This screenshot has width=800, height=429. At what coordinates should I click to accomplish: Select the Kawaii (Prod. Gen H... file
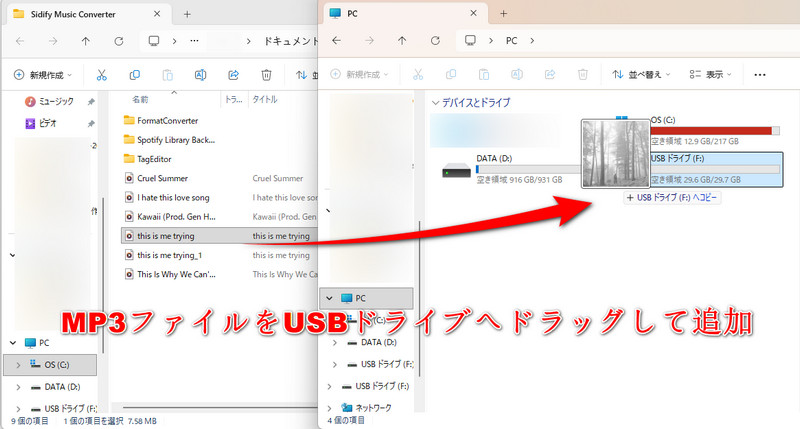(170, 217)
